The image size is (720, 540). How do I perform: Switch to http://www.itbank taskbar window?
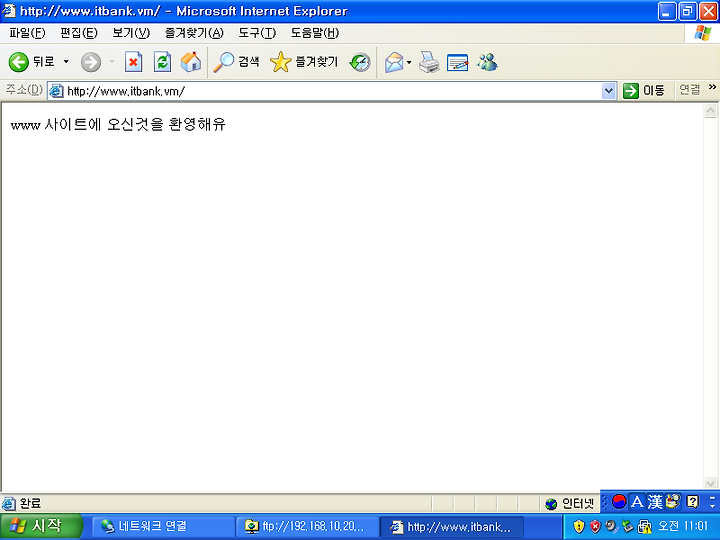(x=452, y=526)
